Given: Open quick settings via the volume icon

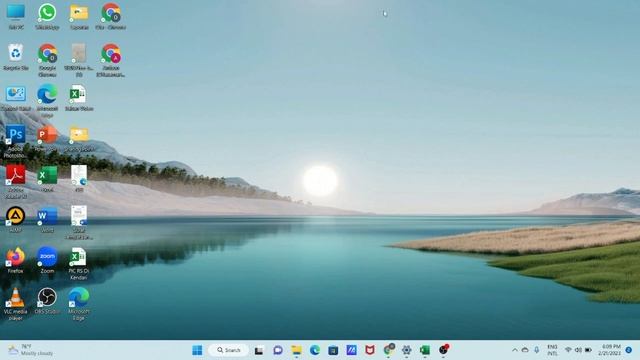Looking at the screenshot, I should (x=578, y=350).
